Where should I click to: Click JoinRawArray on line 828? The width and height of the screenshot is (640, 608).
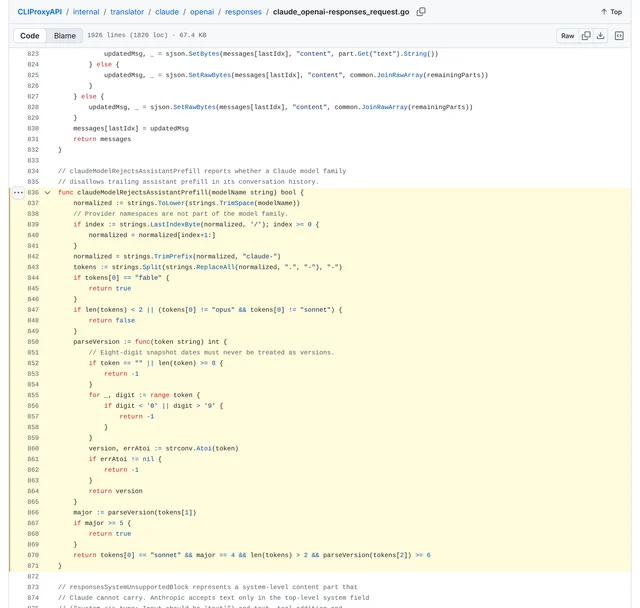tap(384, 107)
